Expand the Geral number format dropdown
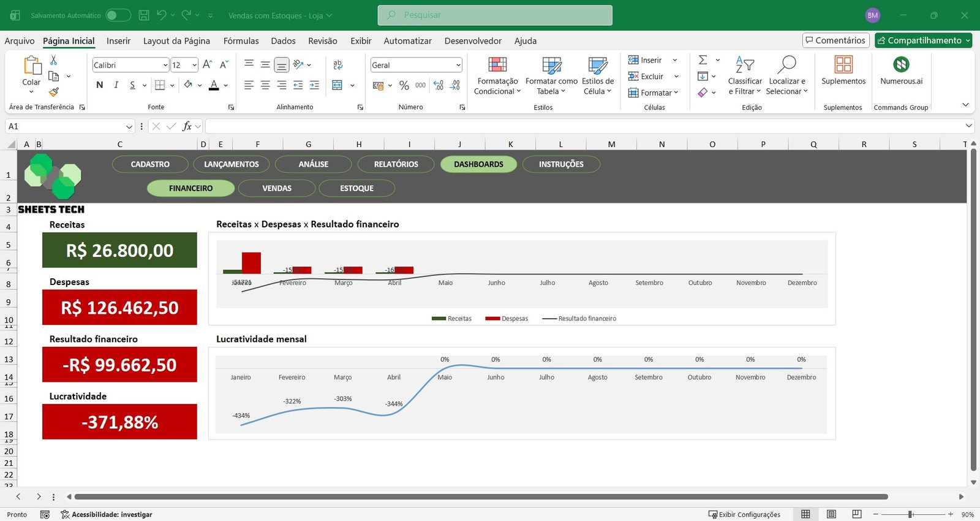Viewport: 980px width, 521px height. click(x=458, y=65)
